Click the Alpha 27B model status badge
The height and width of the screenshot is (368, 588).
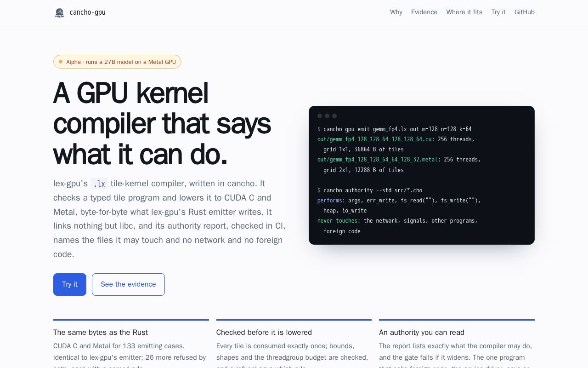[x=117, y=62]
